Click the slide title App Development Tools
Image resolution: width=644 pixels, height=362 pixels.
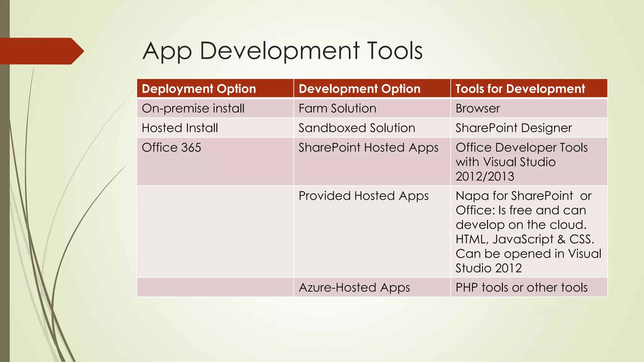pos(282,51)
